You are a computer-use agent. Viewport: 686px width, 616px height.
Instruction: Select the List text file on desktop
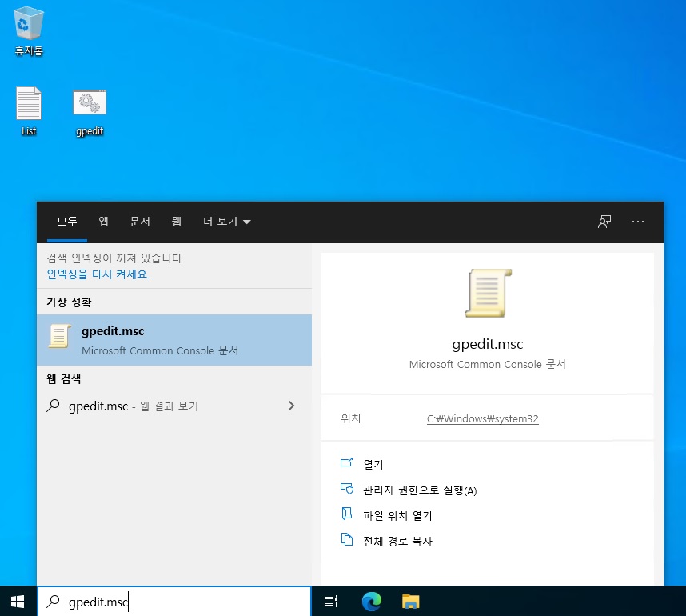(x=29, y=111)
